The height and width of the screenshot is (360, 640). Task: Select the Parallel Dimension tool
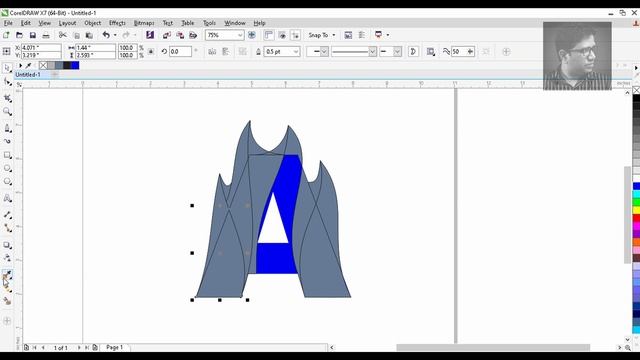click(7, 215)
